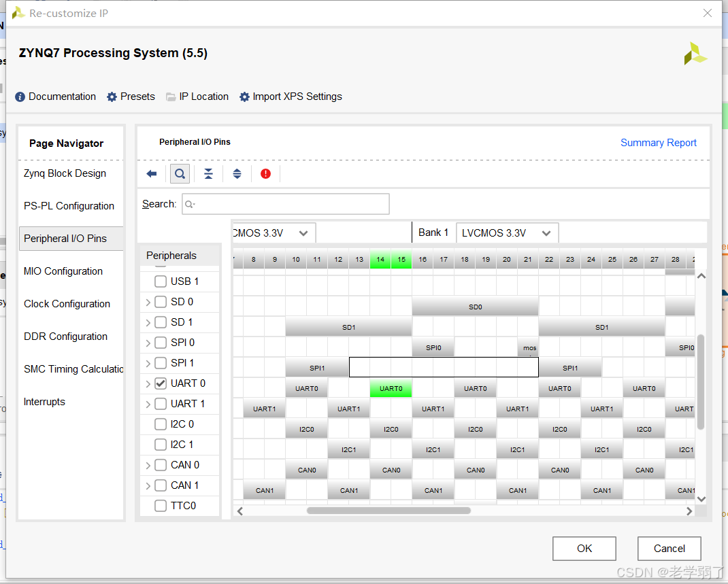Enable the CAN 1 checkbox
Viewport: 728px width, 584px height.
click(x=161, y=485)
